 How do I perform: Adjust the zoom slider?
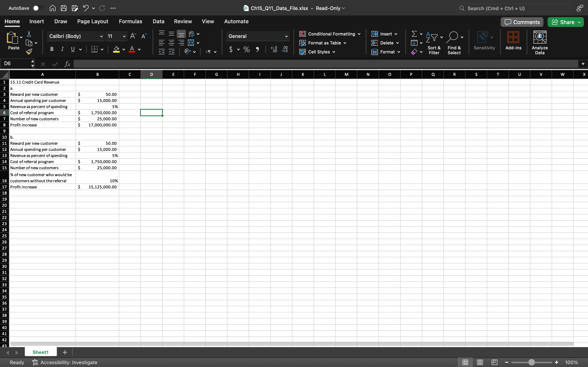pyautogui.click(x=531, y=362)
